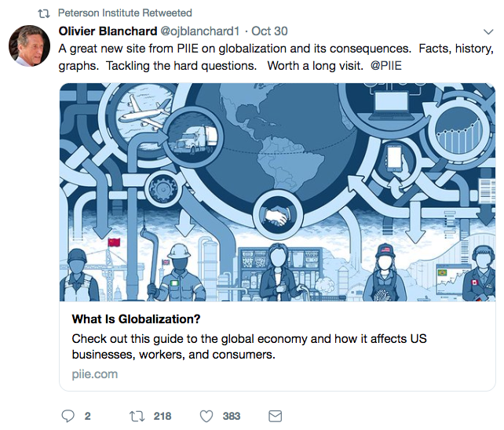Click the reply speech bubble icon

pyautogui.click(x=68, y=415)
